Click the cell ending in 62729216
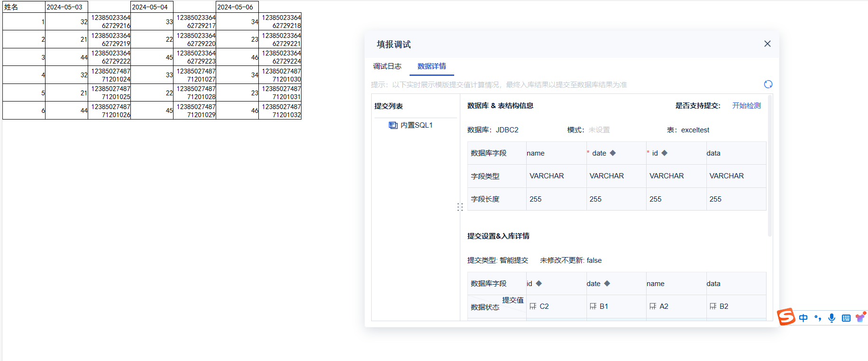 [109, 21]
